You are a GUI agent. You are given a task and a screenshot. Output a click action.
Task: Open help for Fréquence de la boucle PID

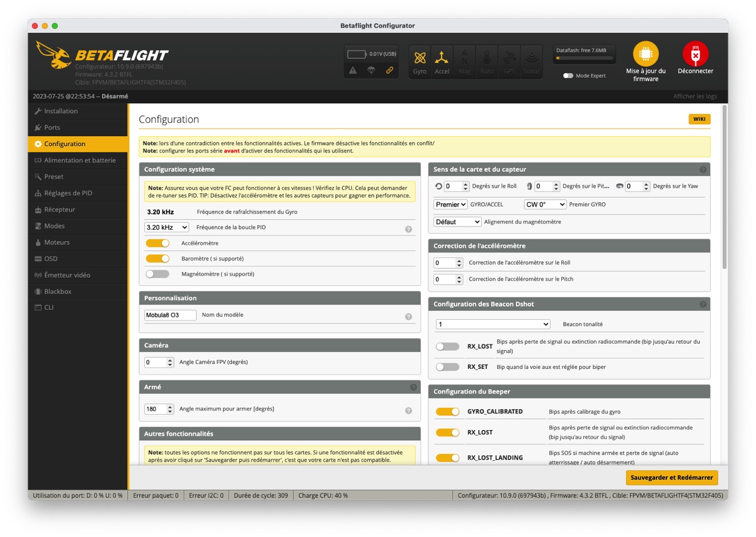408,229
